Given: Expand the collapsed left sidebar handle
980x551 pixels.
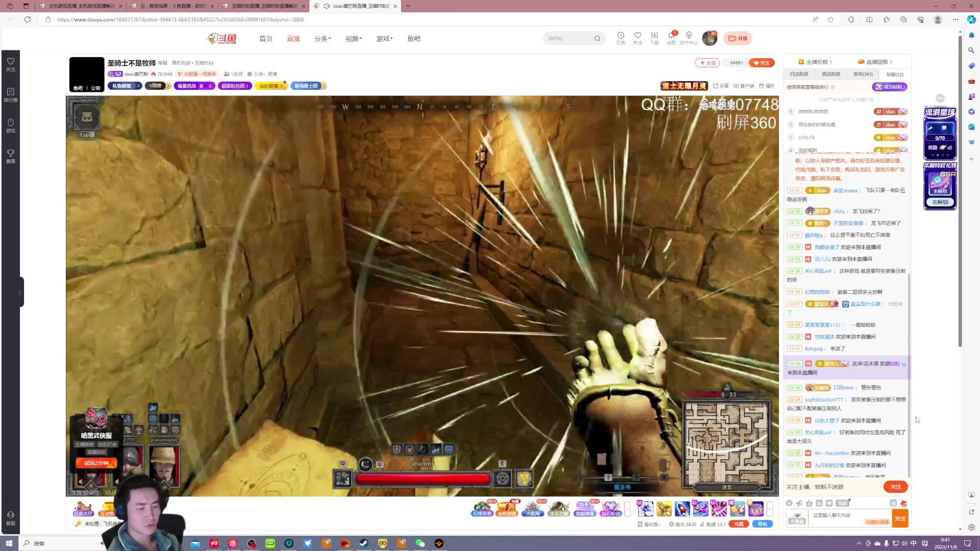Looking at the screenshot, I should (x=20, y=293).
